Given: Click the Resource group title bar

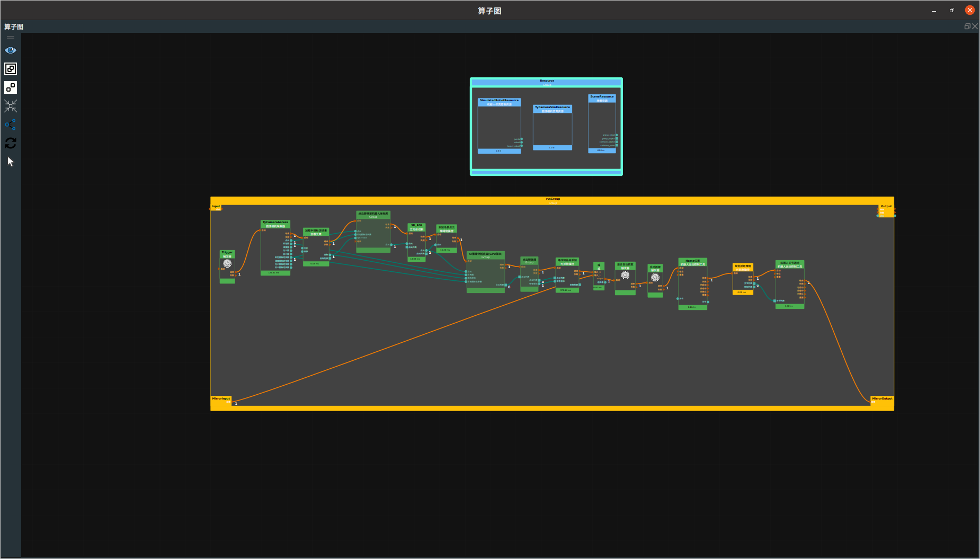Looking at the screenshot, I should tap(547, 82).
